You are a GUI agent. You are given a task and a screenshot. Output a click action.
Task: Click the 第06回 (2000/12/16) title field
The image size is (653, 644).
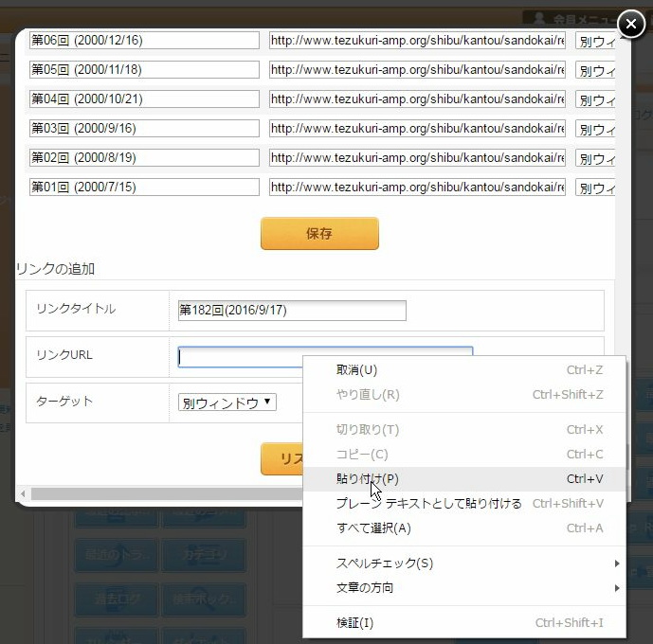pos(144,41)
